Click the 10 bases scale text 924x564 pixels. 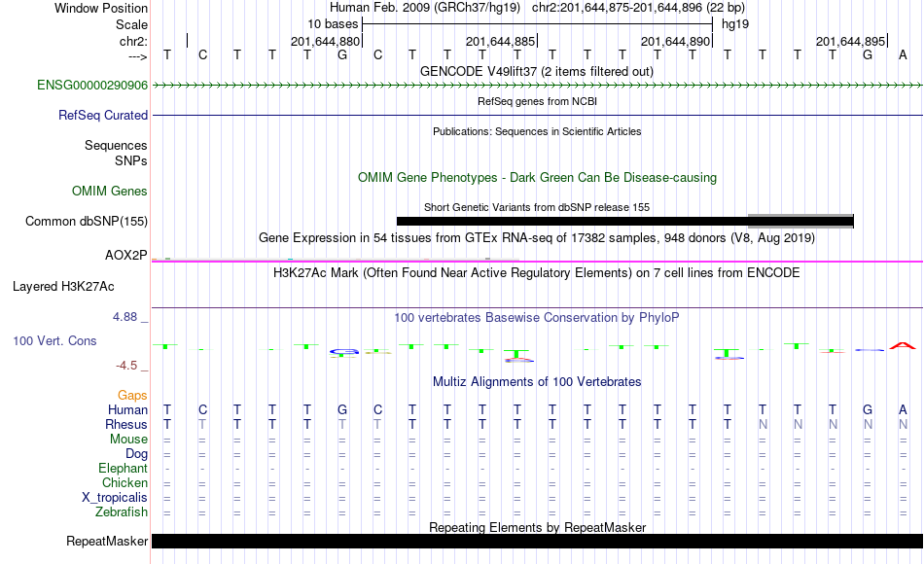(x=333, y=24)
